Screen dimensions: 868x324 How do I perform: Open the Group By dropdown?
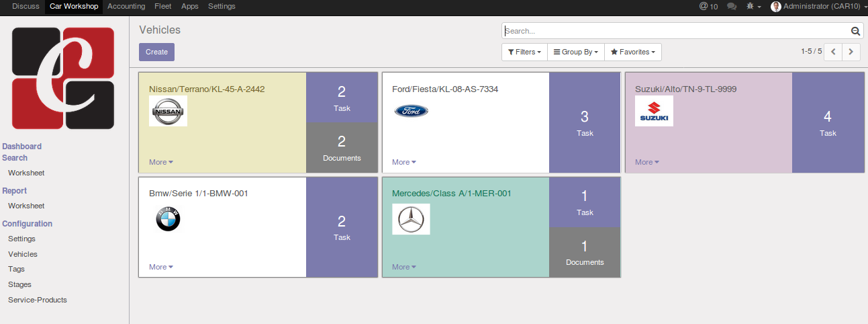tap(575, 52)
